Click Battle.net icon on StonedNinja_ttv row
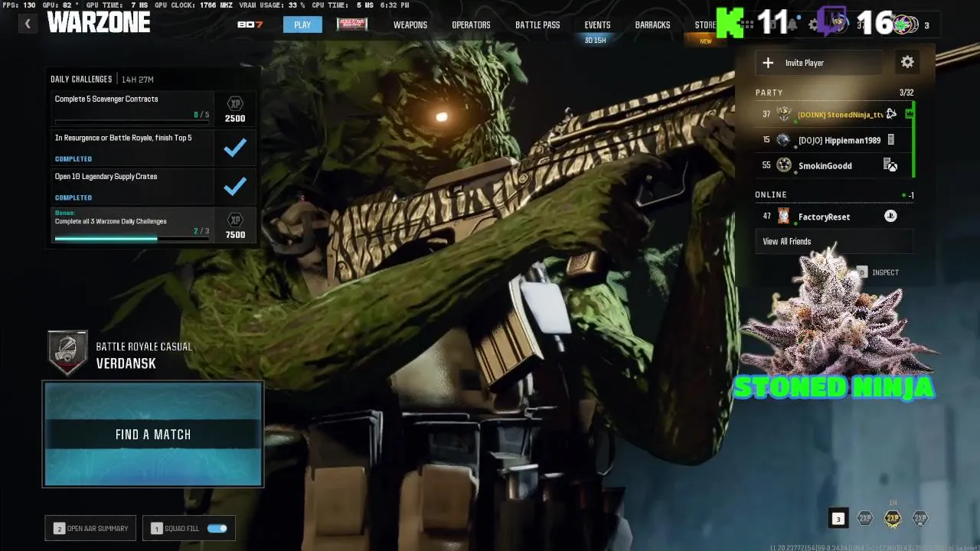 890,114
